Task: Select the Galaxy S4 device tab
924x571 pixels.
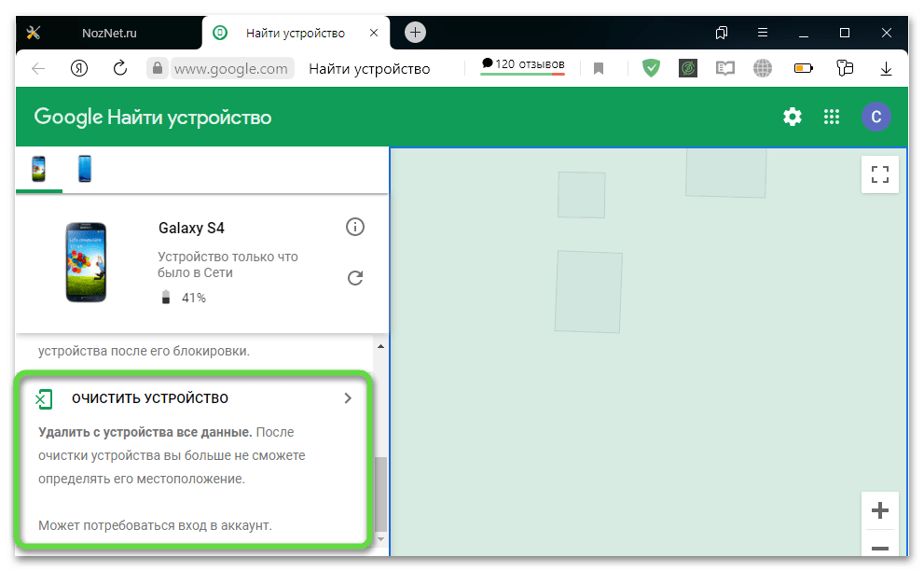Action: tap(39, 169)
